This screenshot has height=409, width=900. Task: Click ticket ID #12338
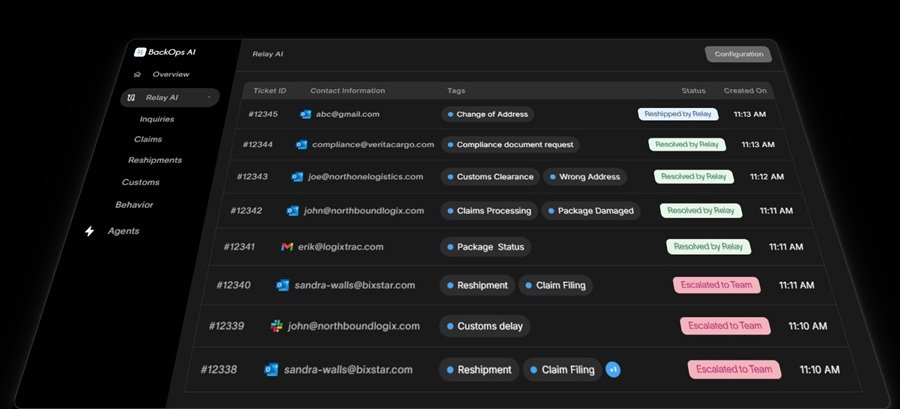point(219,369)
